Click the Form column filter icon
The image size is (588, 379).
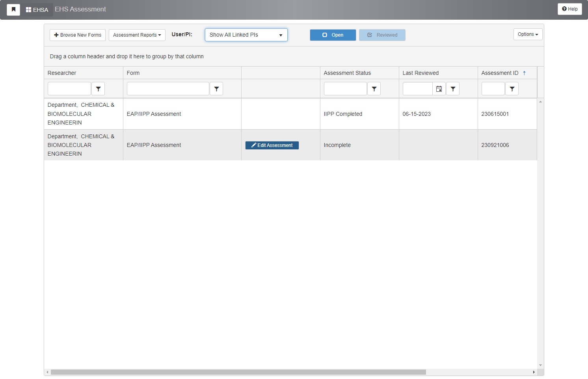[x=216, y=89]
